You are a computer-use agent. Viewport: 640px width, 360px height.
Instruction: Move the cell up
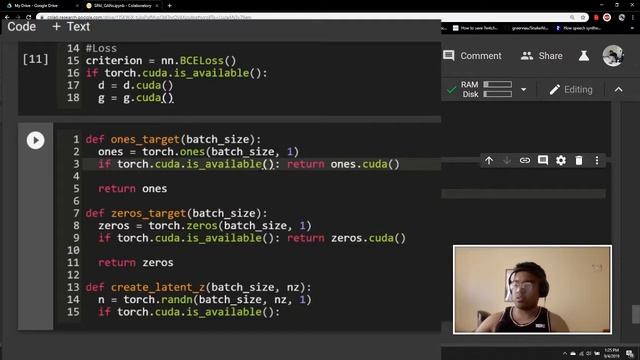pyautogui.click(x=489, y=160)
